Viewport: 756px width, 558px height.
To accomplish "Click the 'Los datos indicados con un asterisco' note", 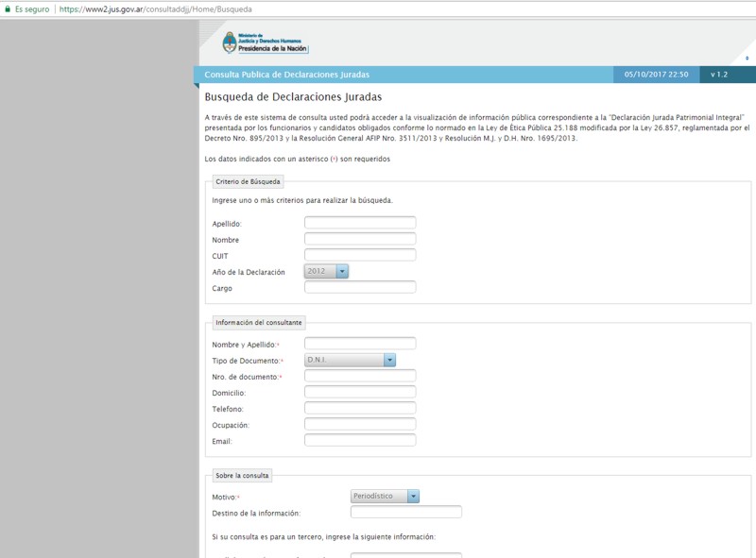I will (x=298, y=159).
